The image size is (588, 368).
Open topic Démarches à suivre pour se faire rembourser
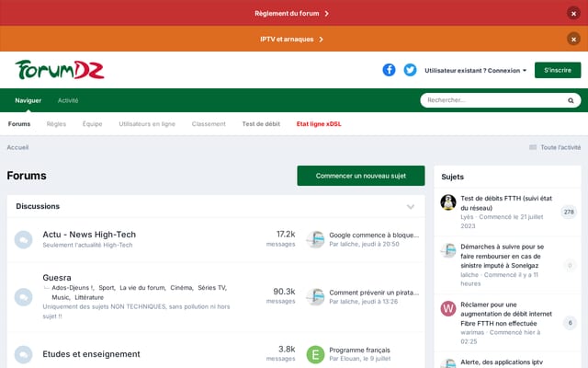503,256
